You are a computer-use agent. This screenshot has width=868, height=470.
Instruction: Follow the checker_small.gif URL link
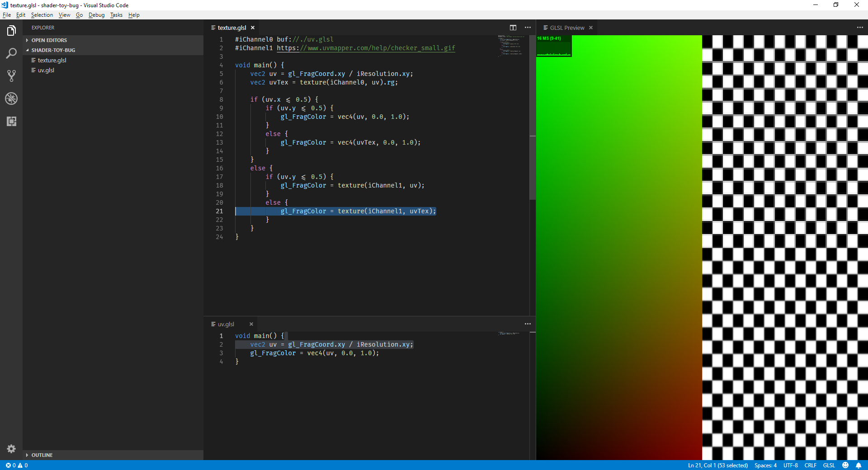coord(366,48)
